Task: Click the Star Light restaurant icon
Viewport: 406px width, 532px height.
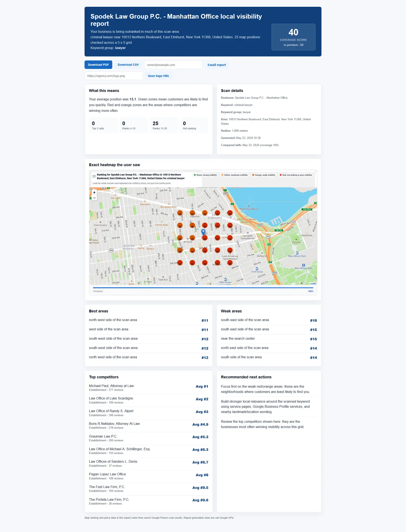Action: [115, 195]
